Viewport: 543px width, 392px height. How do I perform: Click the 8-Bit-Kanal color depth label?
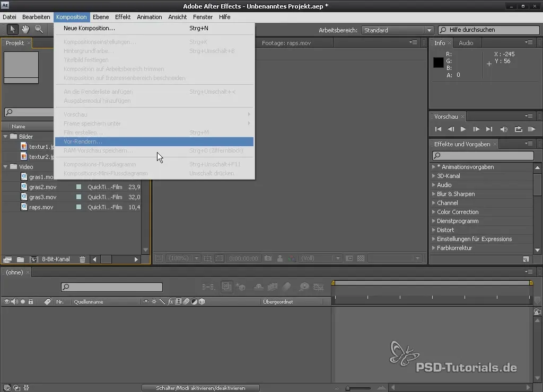(x=56, y=259)
